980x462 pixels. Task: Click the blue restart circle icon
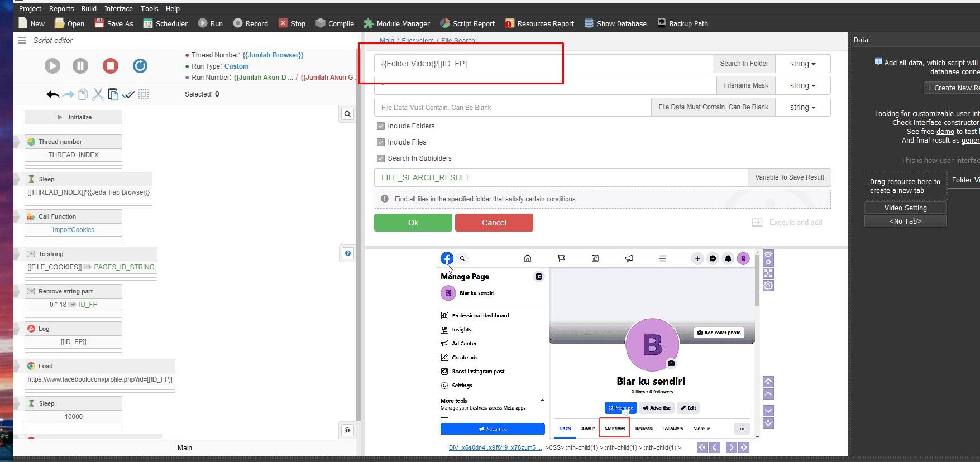[x=140, y=66]
